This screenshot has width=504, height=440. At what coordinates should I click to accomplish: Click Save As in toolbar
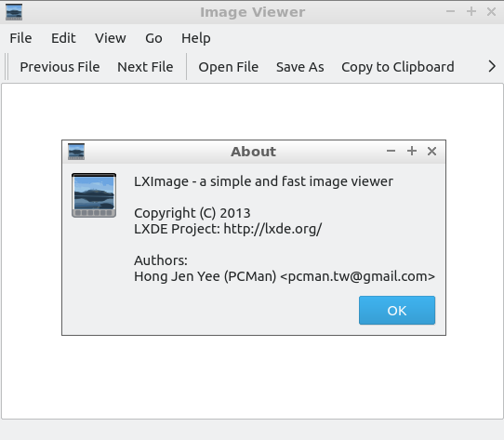pos(300,67)
